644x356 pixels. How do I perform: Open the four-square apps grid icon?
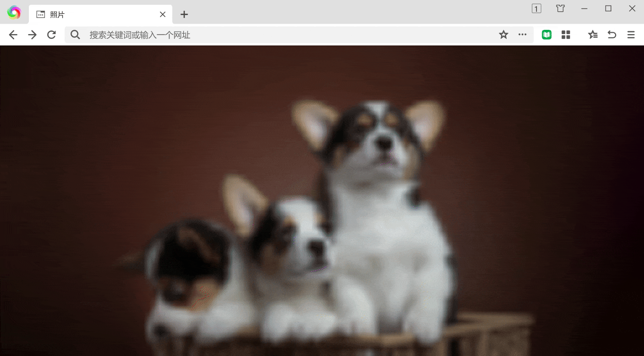(x=565, y=35)
